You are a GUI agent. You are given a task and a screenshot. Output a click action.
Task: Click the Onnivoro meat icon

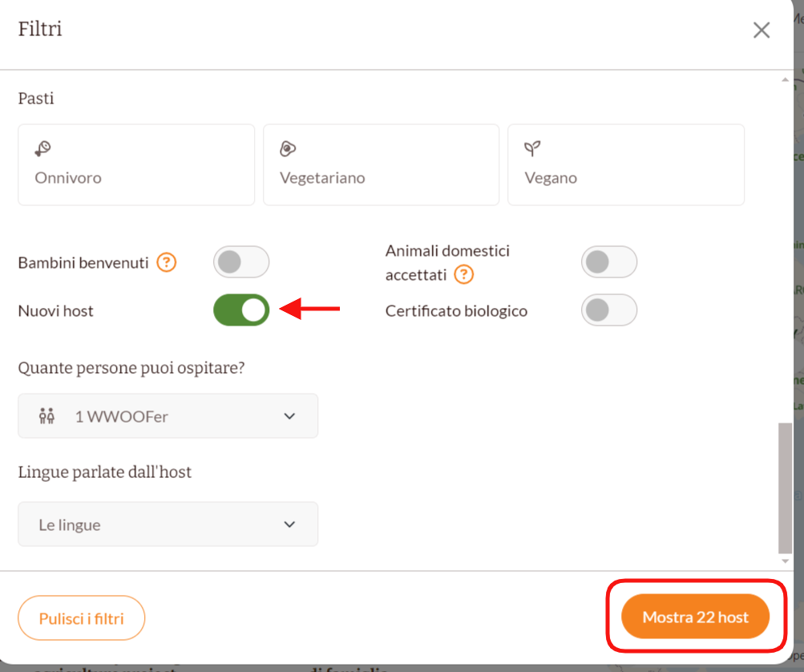42,148
